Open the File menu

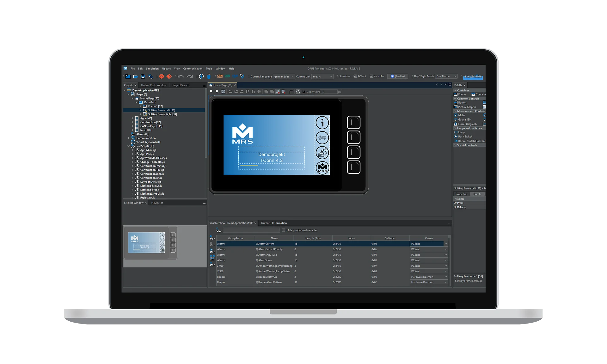(132, 69)
